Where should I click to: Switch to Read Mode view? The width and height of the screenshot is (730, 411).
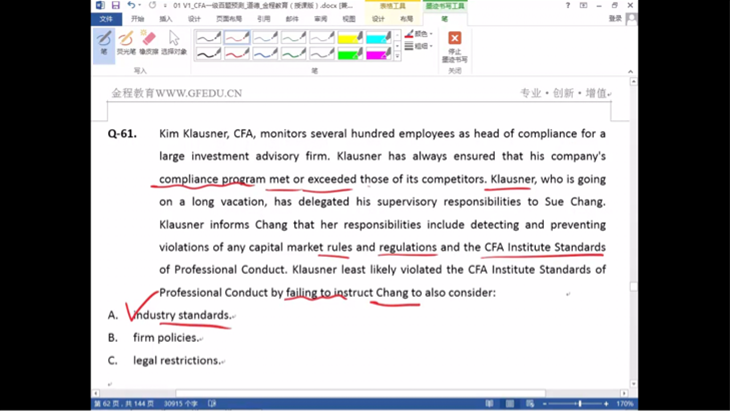(489, 404)
